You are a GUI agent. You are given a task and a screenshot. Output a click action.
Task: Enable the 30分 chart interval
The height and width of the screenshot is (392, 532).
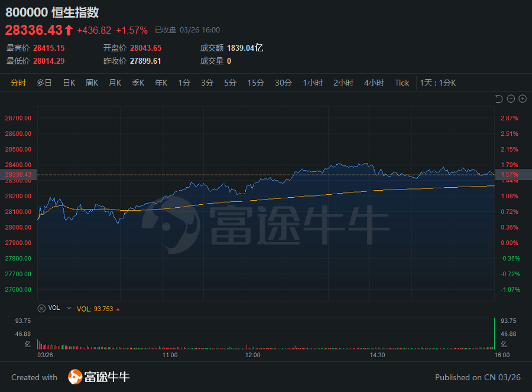[283, 83]
